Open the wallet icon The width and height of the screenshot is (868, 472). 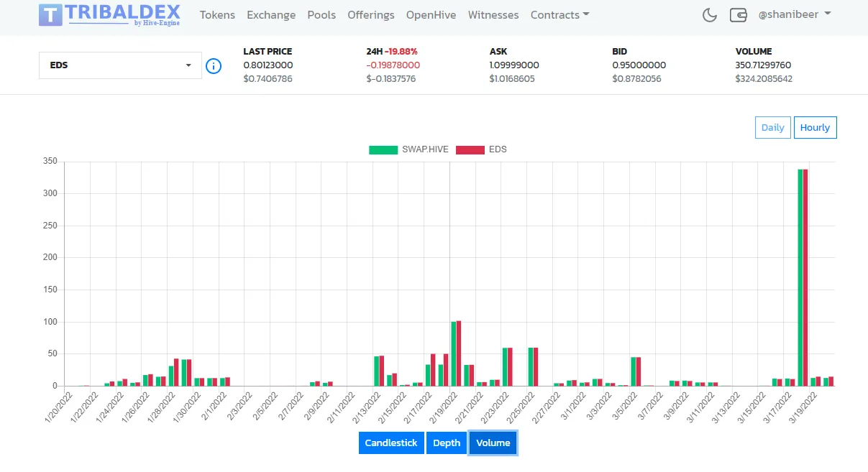coord(738,15)
